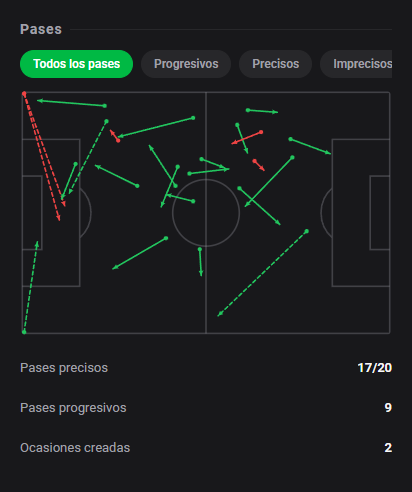This screenshot has height=492, width=412.
Task: Switch to the Progresivos filter
Action: click(x=186, y=64)
